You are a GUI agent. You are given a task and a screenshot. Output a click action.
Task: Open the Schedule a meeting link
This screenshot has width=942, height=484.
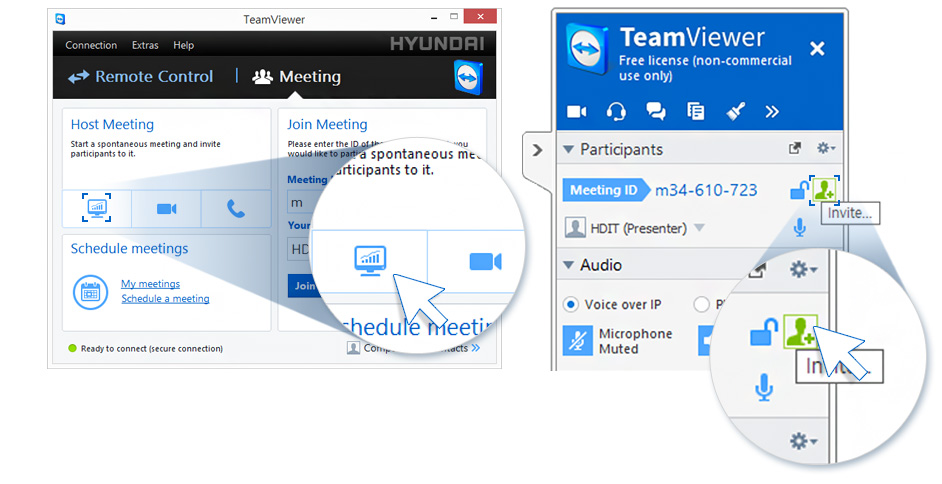click(x=165, y=298)
